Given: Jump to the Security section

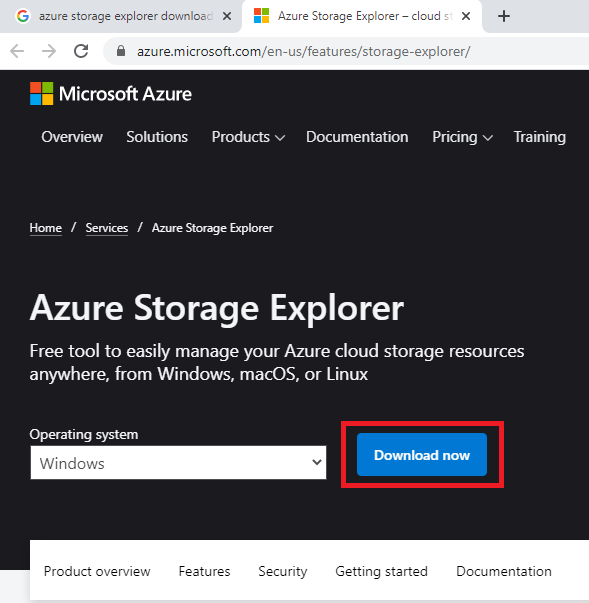Looking at the screenshot, I should [283, 571].
